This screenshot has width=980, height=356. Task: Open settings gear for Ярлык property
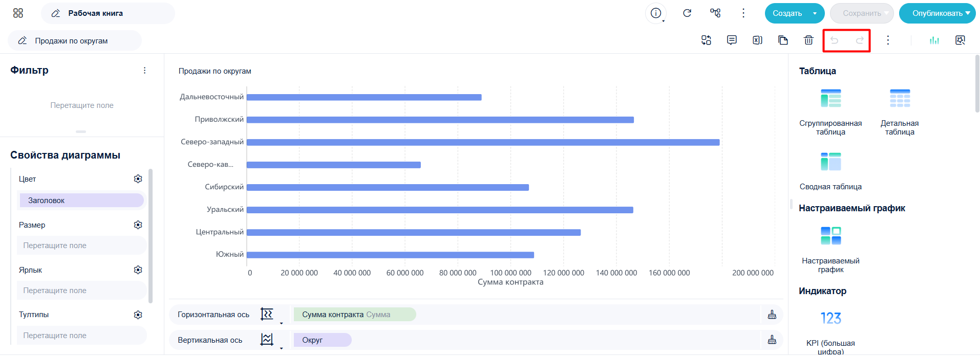click(138, 270)
